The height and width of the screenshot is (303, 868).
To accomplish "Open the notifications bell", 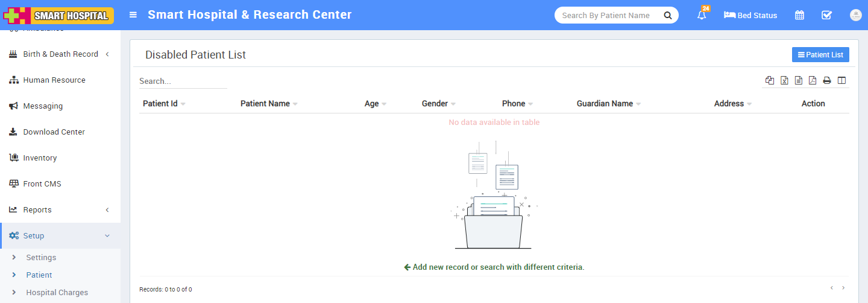I will 702,16.
